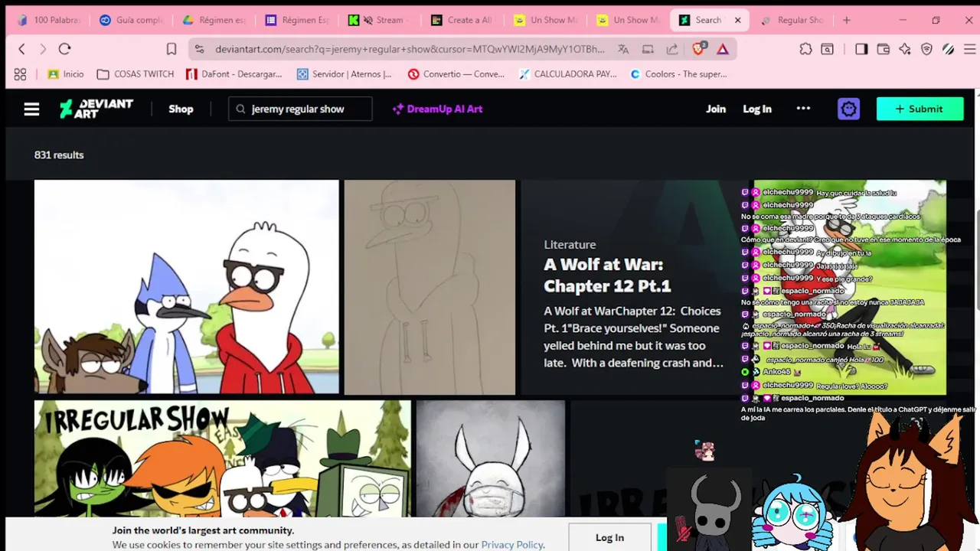Focus the 'jeremy regular show' search field
980x551 pixels.
click(x=300, y=109)
